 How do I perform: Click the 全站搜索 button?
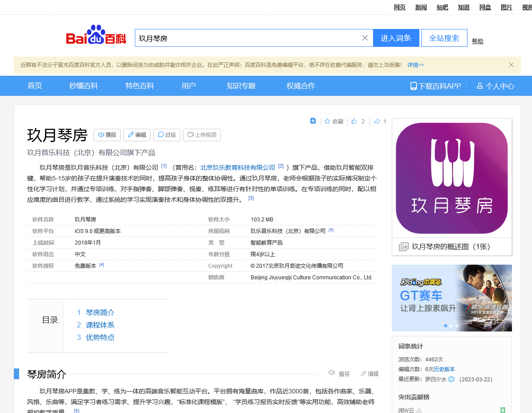444,38
